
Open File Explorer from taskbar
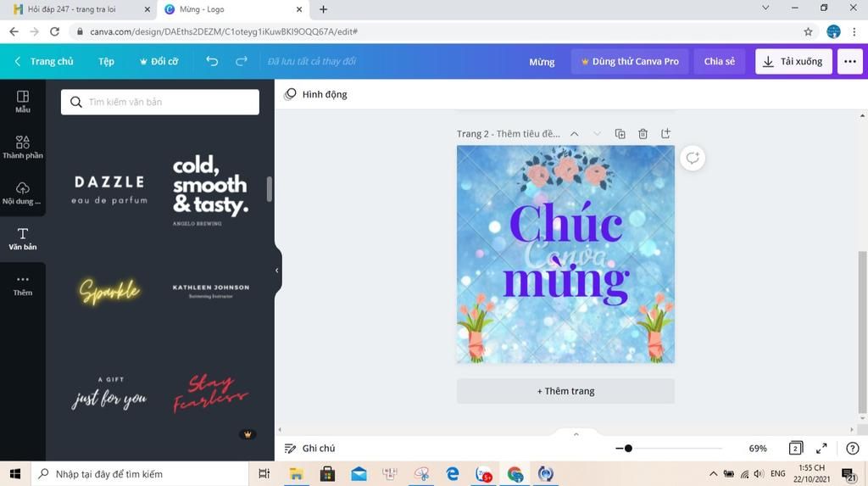(x=296, y=474)
